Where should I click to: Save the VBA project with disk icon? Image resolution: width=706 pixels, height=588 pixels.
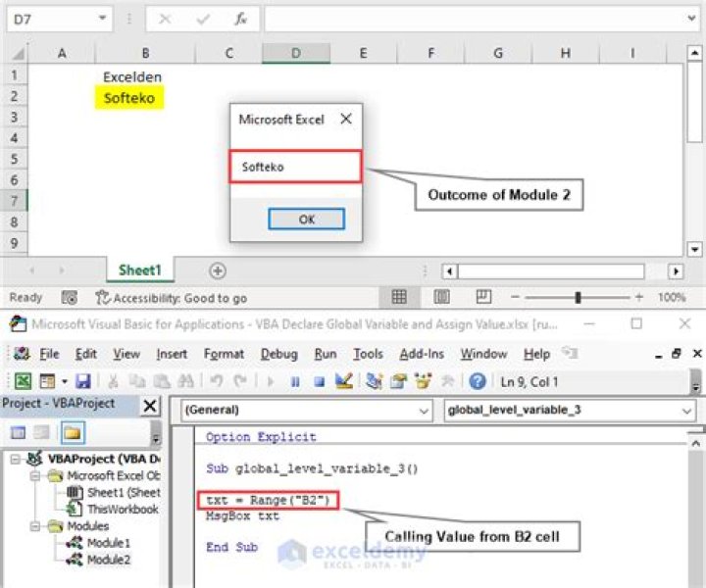(x=83, y=381)
